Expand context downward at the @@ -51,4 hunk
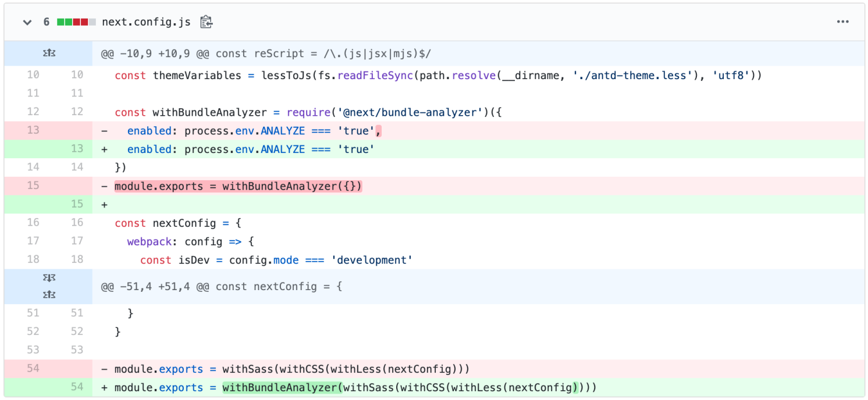The width and height of the screenshot is (868, 400). [x=49, y=277]
